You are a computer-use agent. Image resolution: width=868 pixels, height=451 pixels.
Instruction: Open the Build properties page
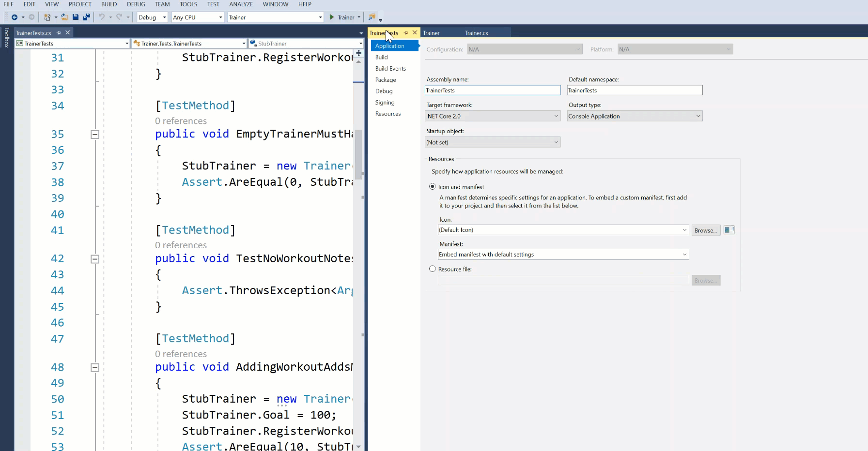coord(382,57)
